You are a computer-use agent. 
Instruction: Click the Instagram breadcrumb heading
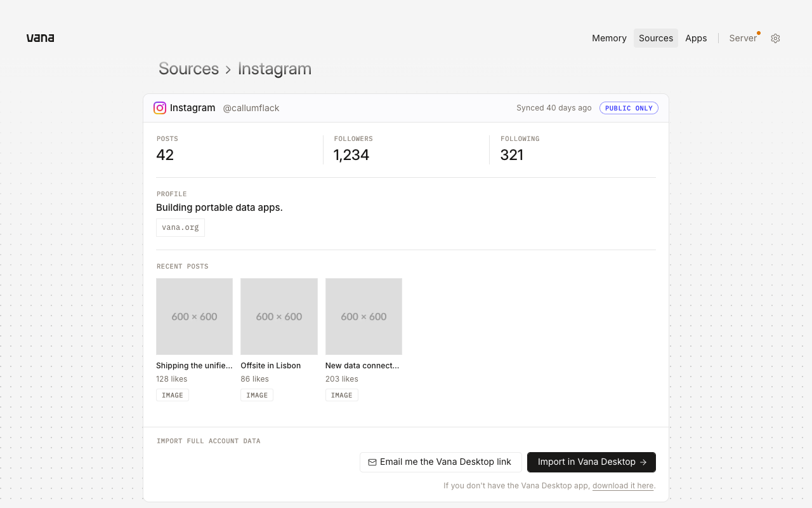(x=275, y=69)
